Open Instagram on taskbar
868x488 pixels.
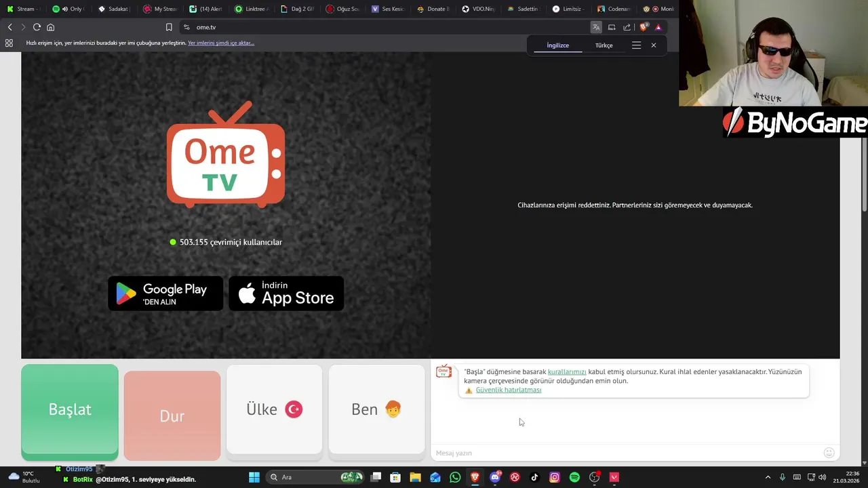click(555, 477)
